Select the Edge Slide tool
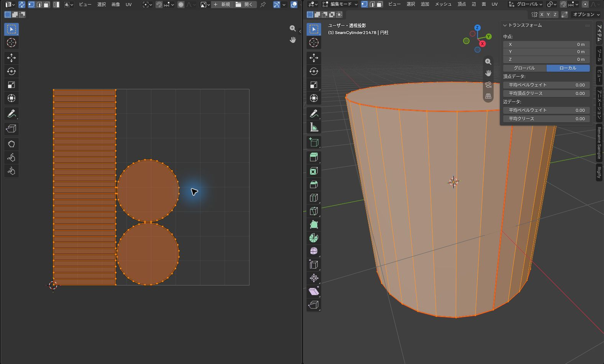The height and width of the screenshot is (364, 604). point(314,265)
